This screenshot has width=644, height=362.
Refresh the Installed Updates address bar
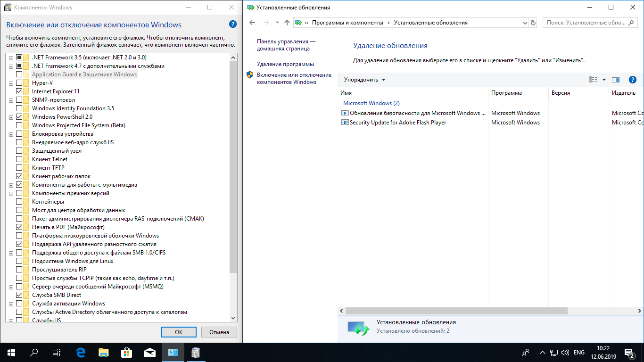coord(533,23)
